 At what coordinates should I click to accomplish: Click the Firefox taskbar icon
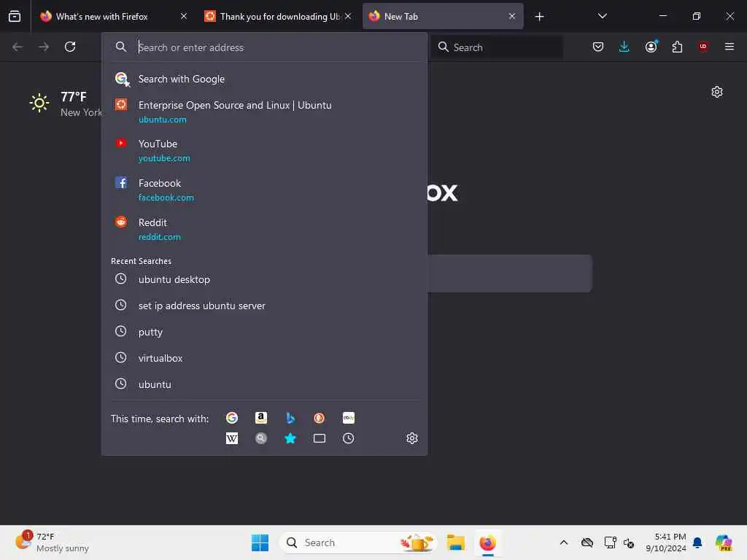487,542
